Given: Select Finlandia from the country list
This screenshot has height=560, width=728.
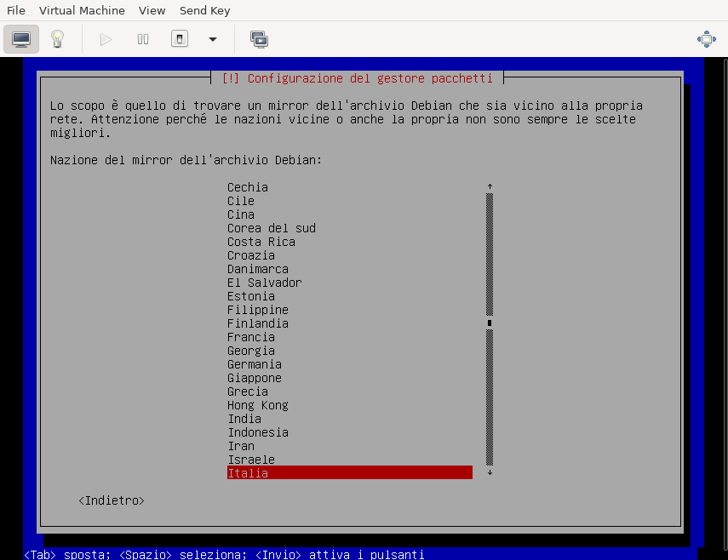Looking at the screenshot, I should pyautogui.click(x=350, y=323).
